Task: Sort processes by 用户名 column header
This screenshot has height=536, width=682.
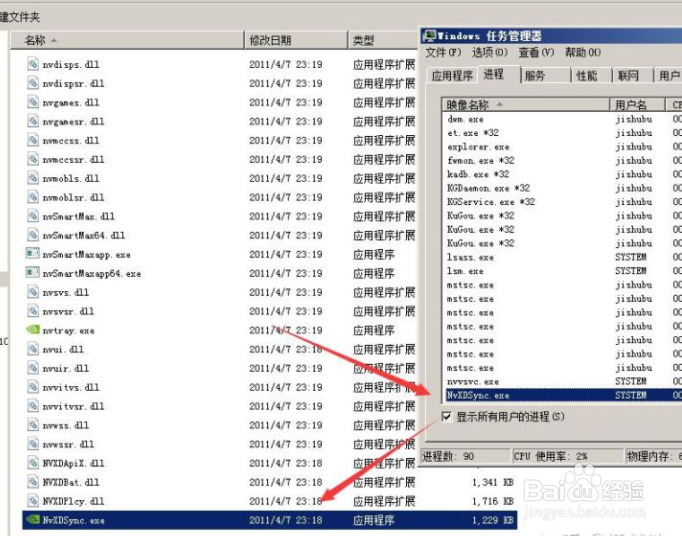Action: [x=637, y=105]
